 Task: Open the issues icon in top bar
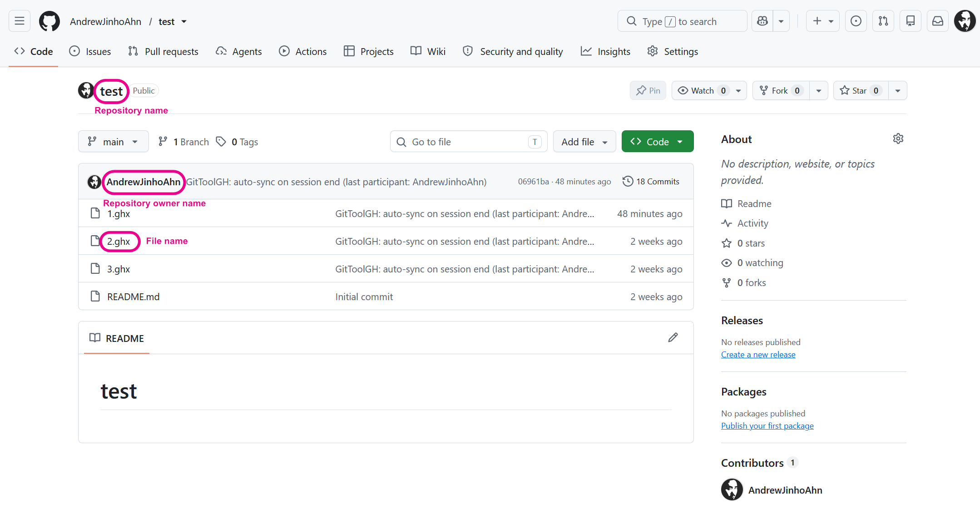click(x=856, y=21)
